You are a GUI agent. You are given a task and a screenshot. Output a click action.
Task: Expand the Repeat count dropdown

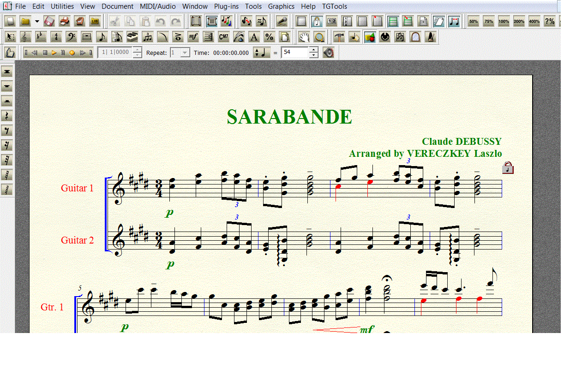(x=185, y=53)
